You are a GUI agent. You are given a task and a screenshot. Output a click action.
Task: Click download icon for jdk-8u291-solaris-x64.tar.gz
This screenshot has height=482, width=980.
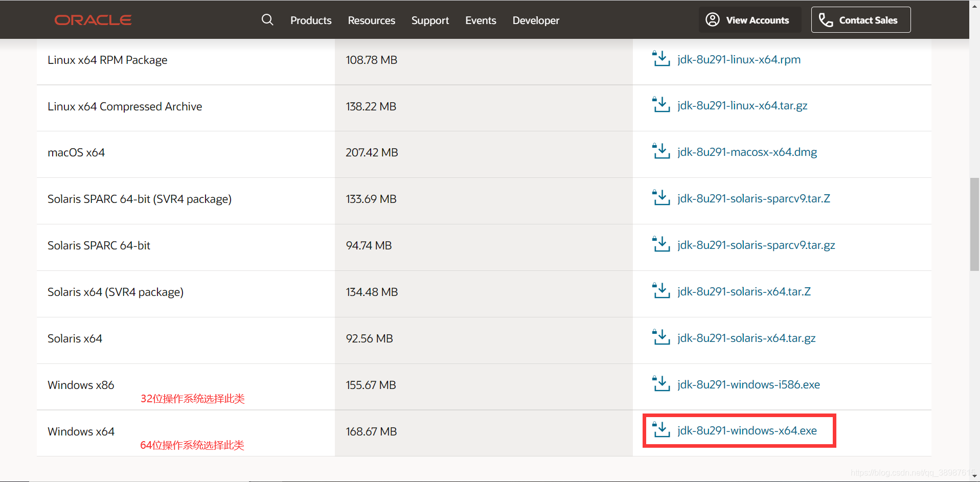click(661, 337)
